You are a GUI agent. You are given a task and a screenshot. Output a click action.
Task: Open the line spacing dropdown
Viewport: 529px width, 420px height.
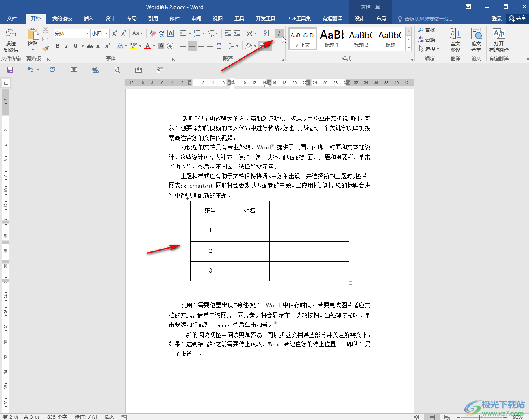(233, 46)
